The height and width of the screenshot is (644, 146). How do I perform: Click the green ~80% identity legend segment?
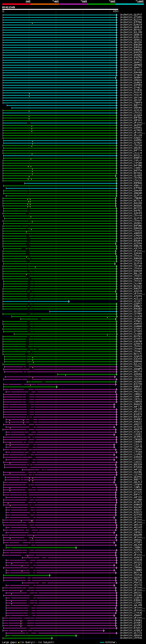click(x=101, y=4)
